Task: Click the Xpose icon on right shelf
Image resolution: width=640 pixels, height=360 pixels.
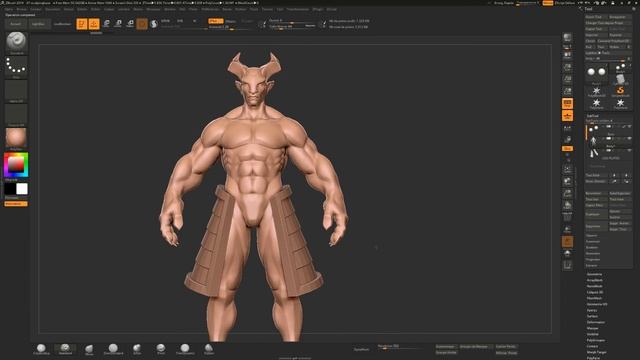Action: pyautogui.click(x=567, y=266)
